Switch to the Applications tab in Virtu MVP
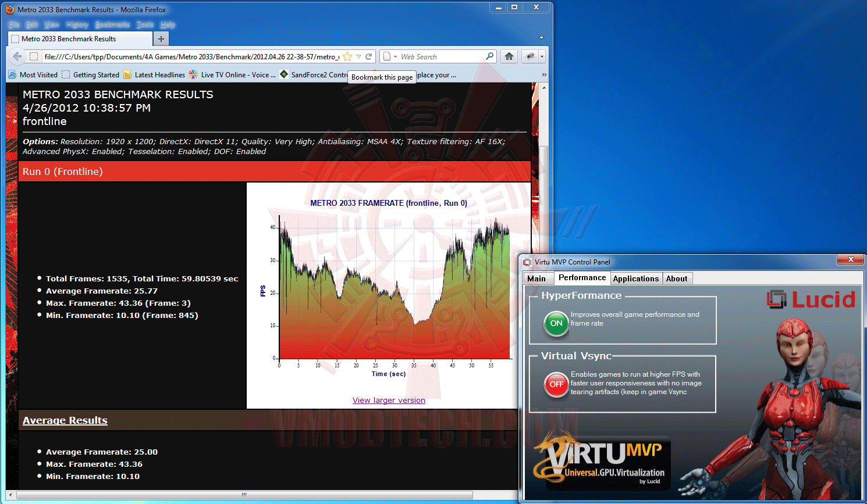This screenshot has height=504, width=867. point(636,278)
